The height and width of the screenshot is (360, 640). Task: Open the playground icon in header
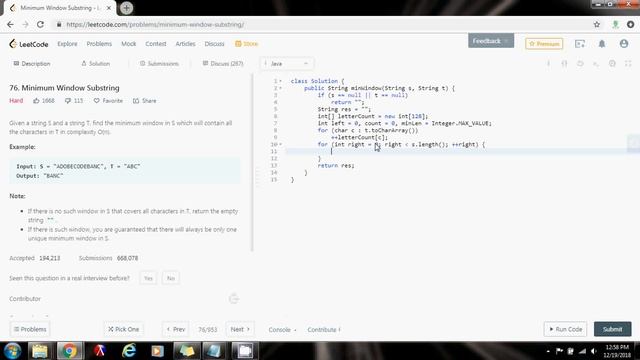[x=580, y=44]
